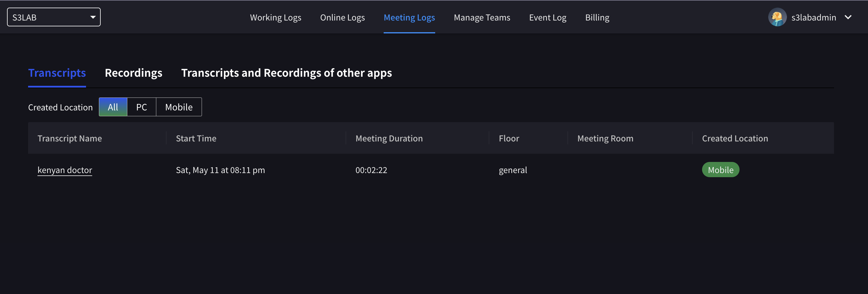
Task: Open the Billing page
Action: coord(597,18)
